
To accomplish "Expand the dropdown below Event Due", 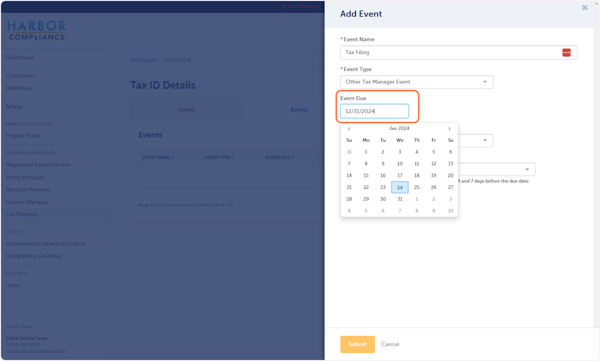I will (x=476, y=140).
